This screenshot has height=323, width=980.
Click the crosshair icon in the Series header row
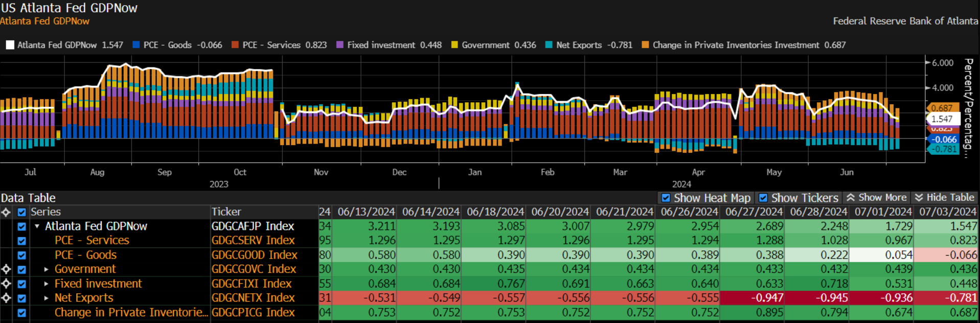click(6, 212)
